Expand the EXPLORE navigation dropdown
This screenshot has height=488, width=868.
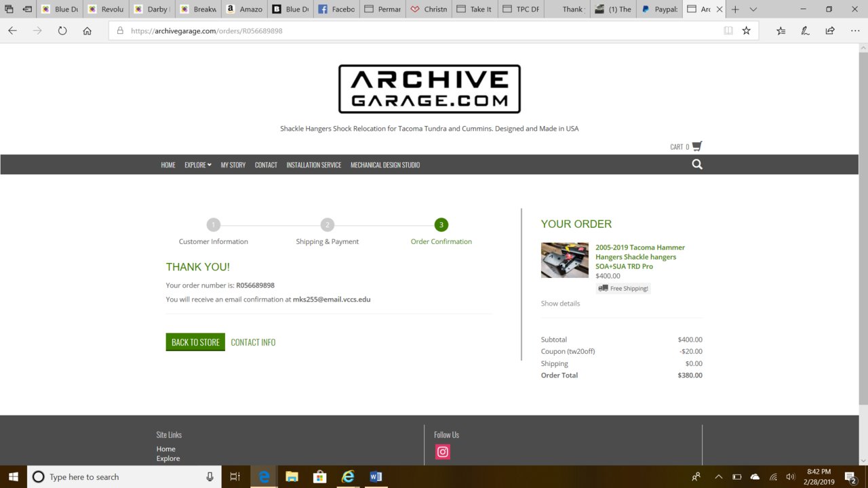[x=198, y=165]
